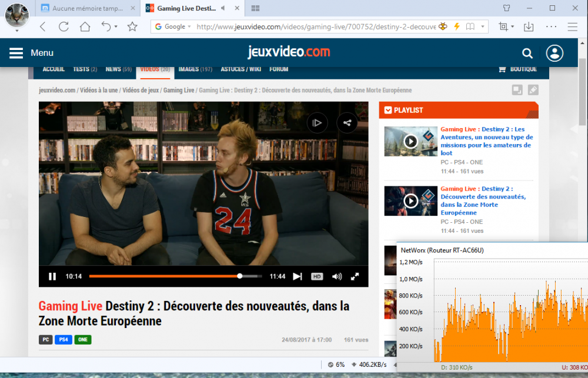
Task: Click the URL address field
Action: (x=316, y=26)
